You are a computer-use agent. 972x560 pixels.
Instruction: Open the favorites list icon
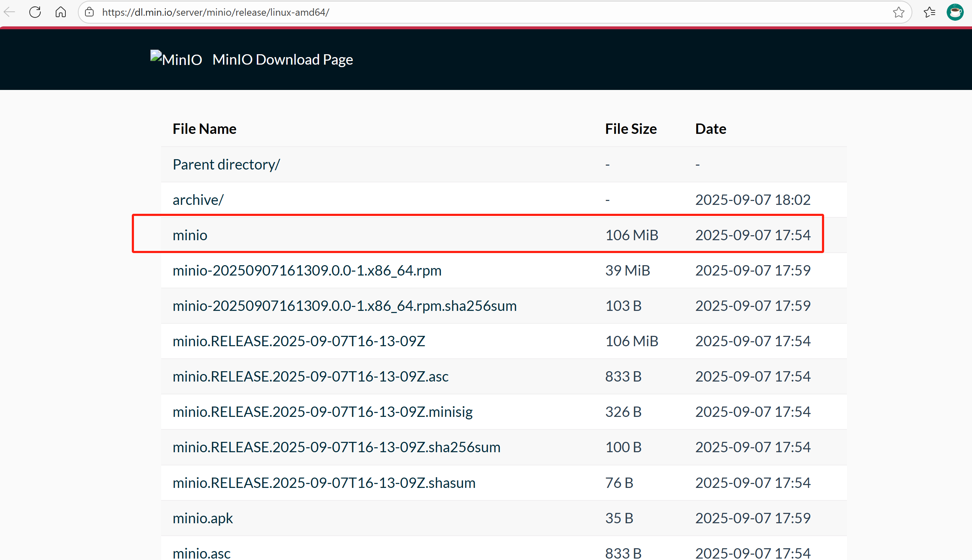tap(929, 12)
